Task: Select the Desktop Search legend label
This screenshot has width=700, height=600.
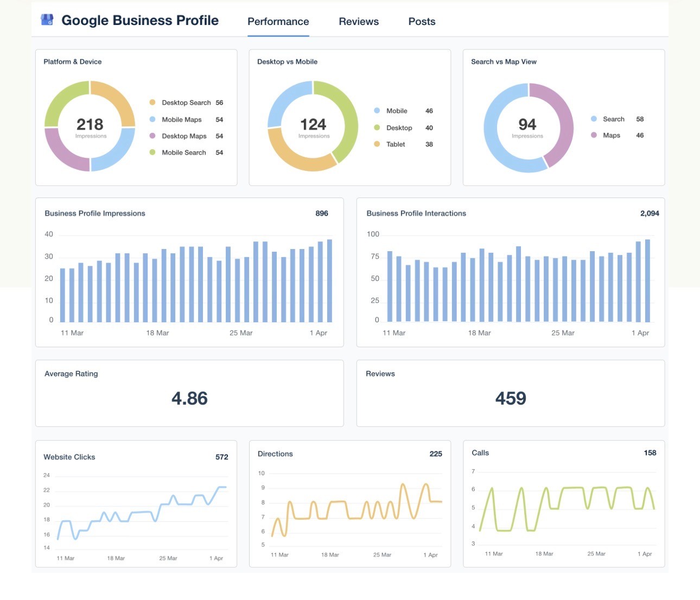Action: coord(186,103)
